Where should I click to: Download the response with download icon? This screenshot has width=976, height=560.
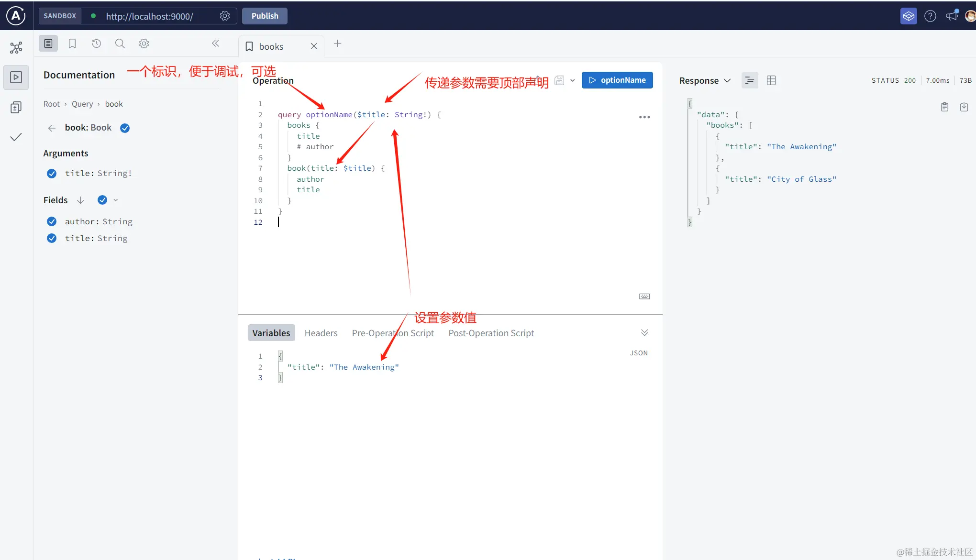(964, 107)
